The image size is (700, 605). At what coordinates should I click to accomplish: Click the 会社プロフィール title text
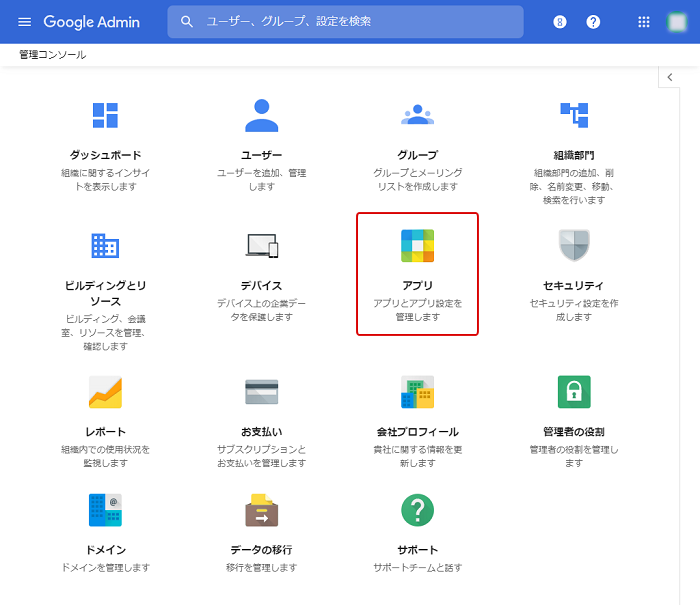coord(417,432)
